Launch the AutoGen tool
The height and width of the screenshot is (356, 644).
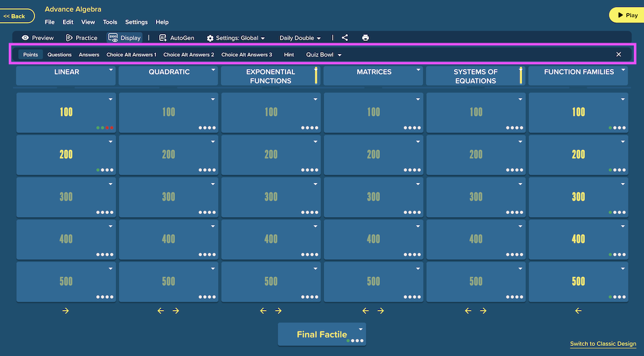[x=177, y=38]
